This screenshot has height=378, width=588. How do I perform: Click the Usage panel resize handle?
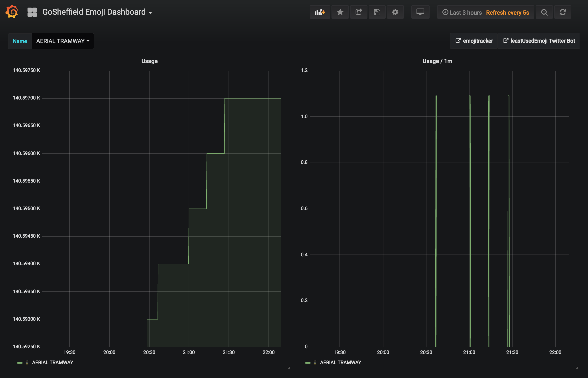[x=289, y=368]
